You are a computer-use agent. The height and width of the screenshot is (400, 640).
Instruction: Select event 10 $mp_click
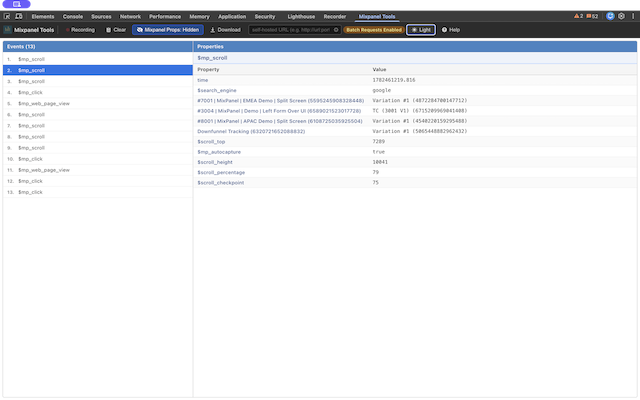(x=98, y=159)
